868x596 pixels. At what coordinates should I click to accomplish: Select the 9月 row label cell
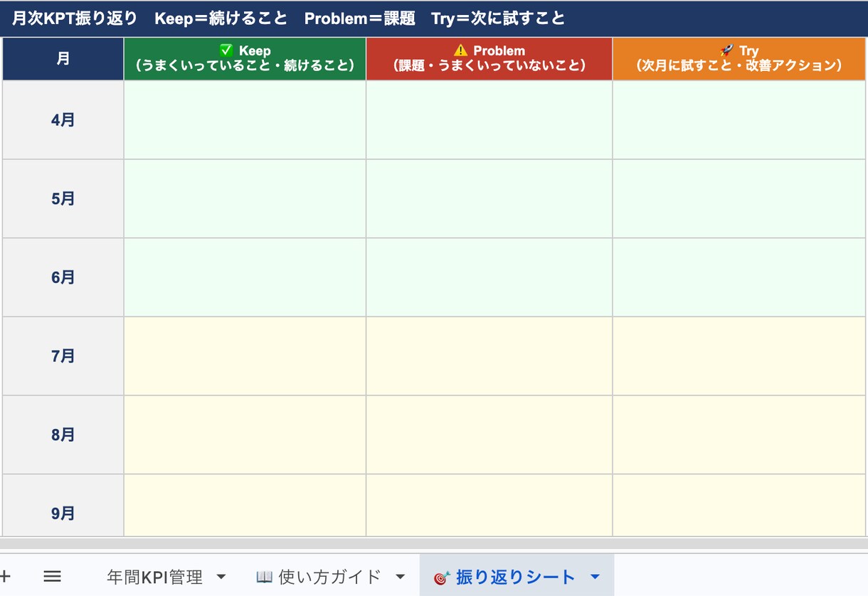pyautogui.click(x=63, y=506)
